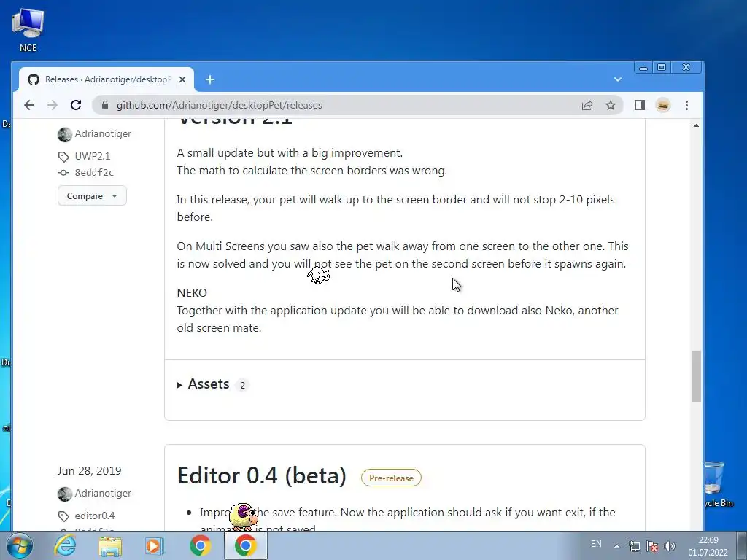
Task: Click the white cat desktop pet sprite
Action: (319, 275)
